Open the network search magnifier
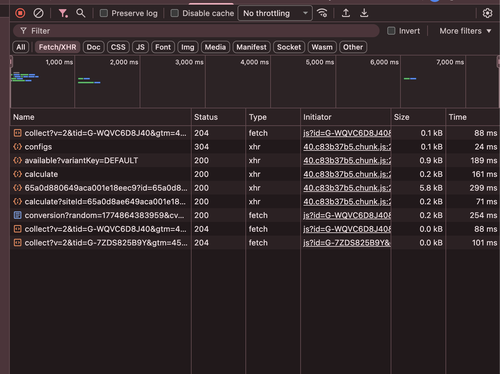This screenshot has width=500, height=374. point(81,13)
